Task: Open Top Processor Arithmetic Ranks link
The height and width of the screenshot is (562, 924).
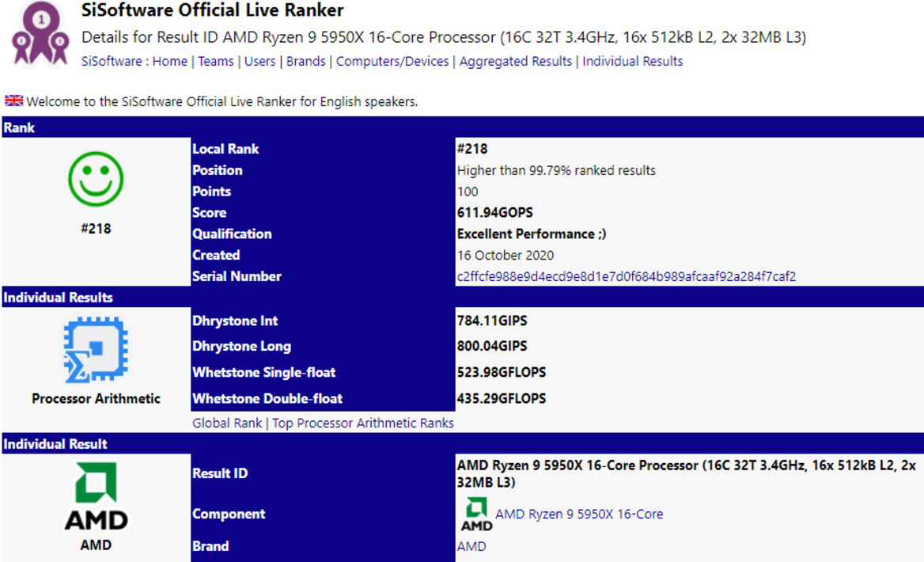Action: 363,423
